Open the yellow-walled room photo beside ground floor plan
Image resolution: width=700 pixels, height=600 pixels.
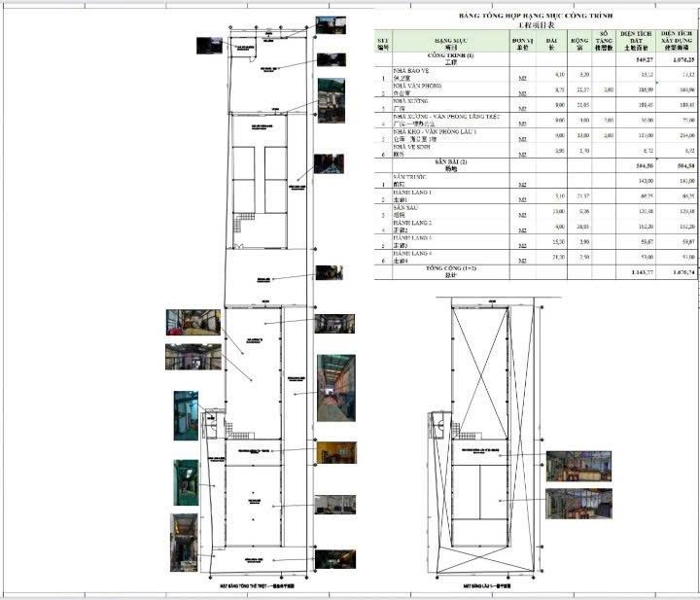pos(336,453)
